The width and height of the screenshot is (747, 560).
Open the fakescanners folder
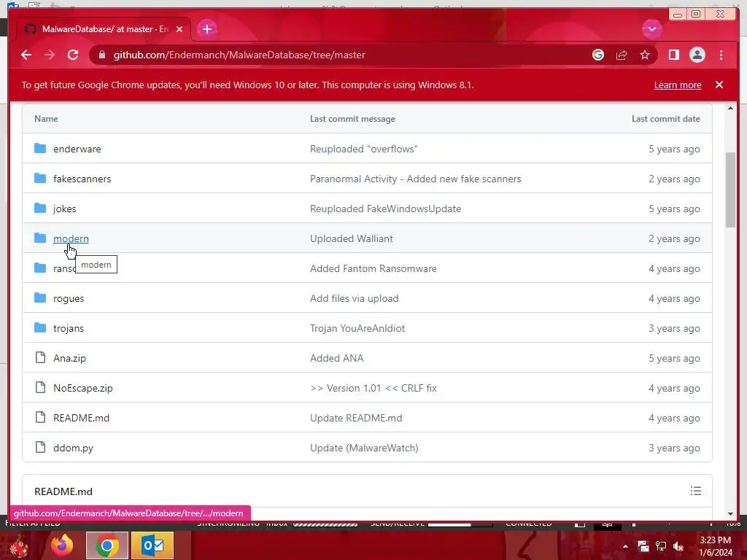82,179
